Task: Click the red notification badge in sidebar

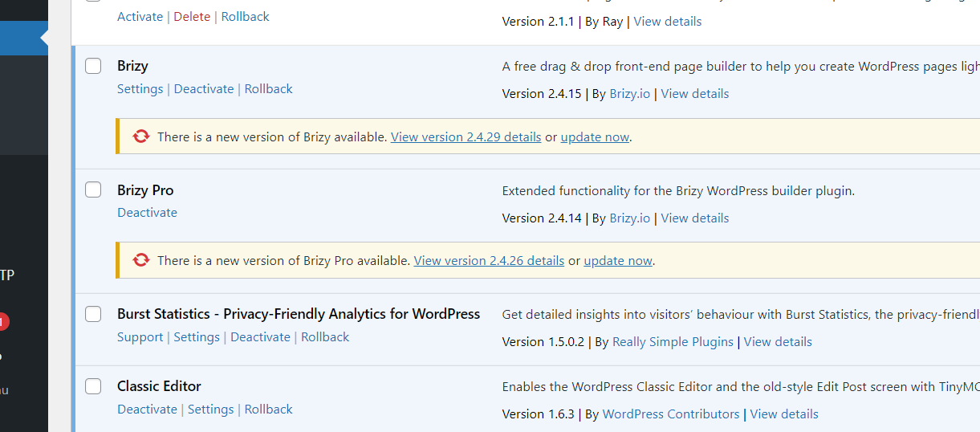Action: 3,322
